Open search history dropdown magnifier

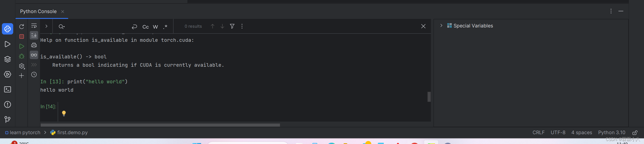pos(62,26)
